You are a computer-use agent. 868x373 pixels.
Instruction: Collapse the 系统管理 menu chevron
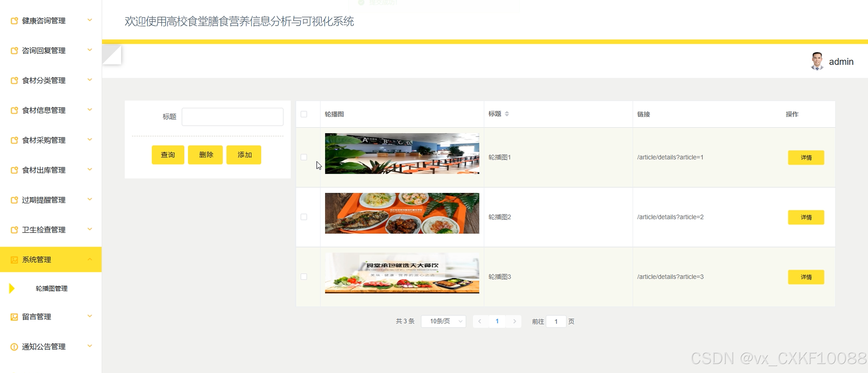[x=90, y=259]
